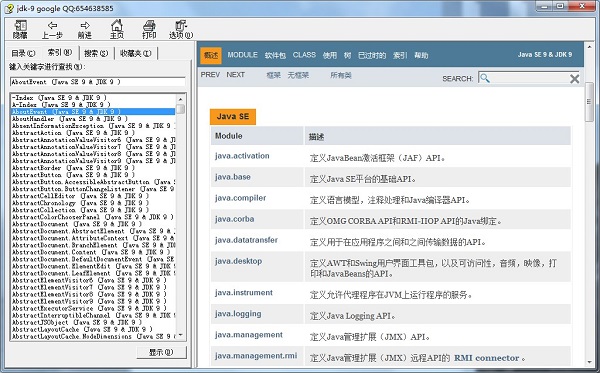Select the AbstractExecutorService index entry
This screenshot has height=373, width=600.
(x=89, y=308)
